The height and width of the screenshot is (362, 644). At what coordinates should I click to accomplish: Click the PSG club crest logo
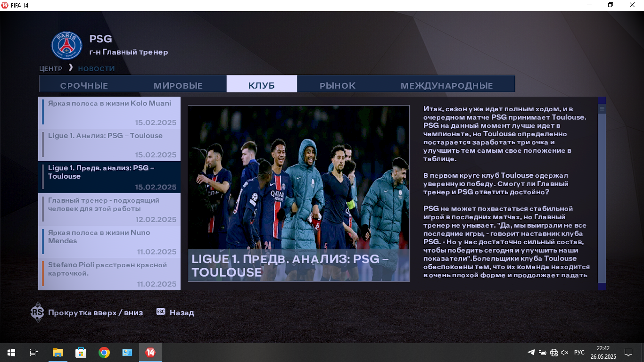[66, 45]
